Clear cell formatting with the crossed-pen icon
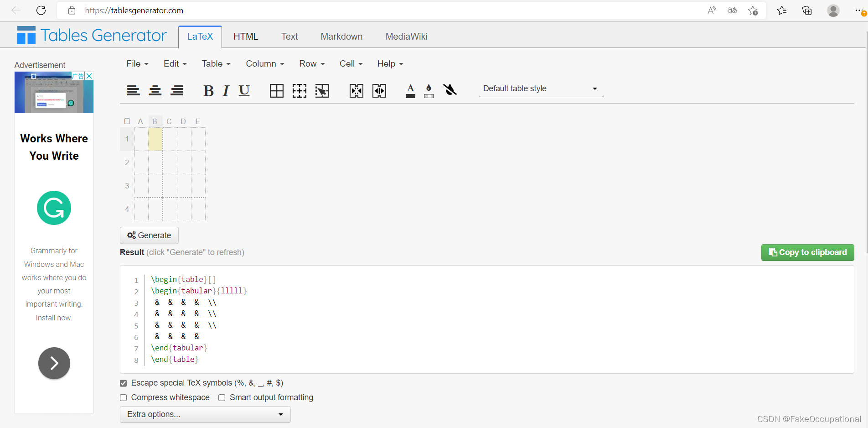The image size is (868, 428). point(450,90)
